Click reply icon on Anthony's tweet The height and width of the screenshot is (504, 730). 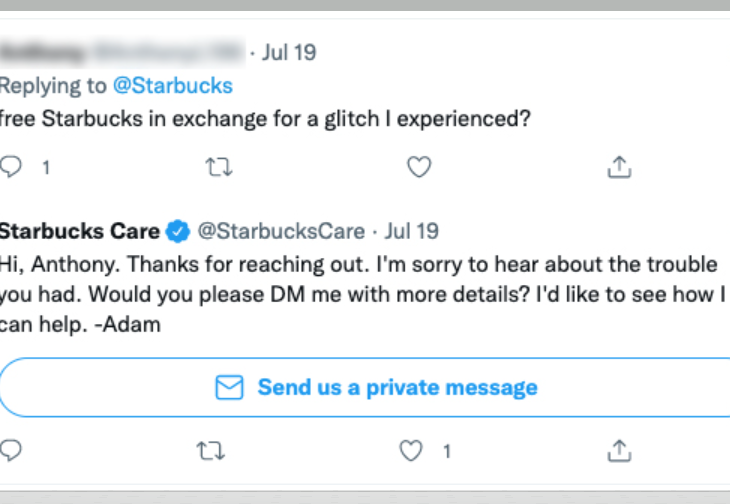click(x=11, y=167)
